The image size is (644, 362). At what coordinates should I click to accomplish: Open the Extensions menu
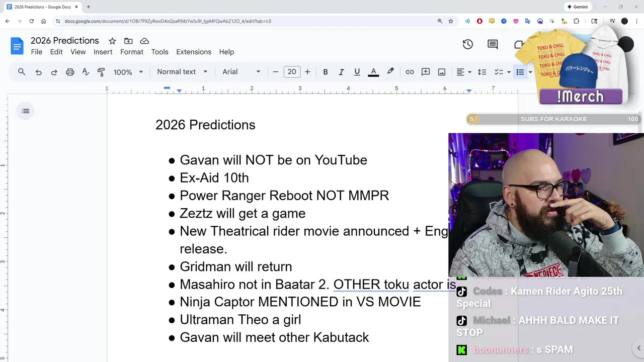pos(194,52)
